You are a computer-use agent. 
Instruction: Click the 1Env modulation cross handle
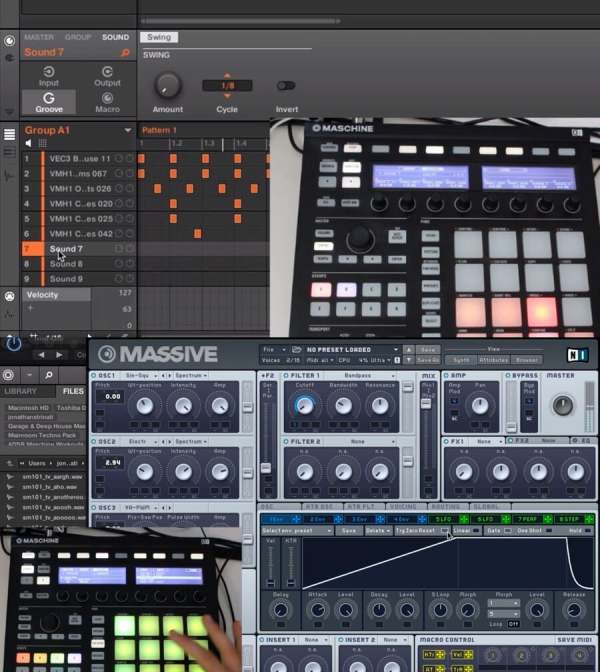click(296, 519)
